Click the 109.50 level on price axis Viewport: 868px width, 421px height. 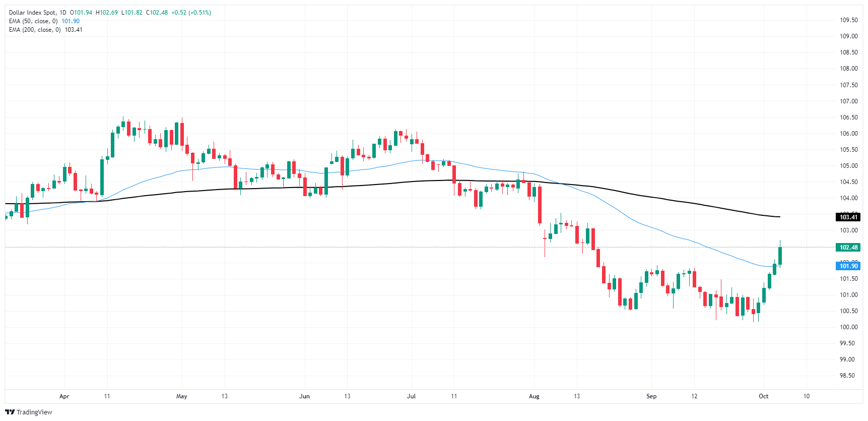[x=848, y=20]
